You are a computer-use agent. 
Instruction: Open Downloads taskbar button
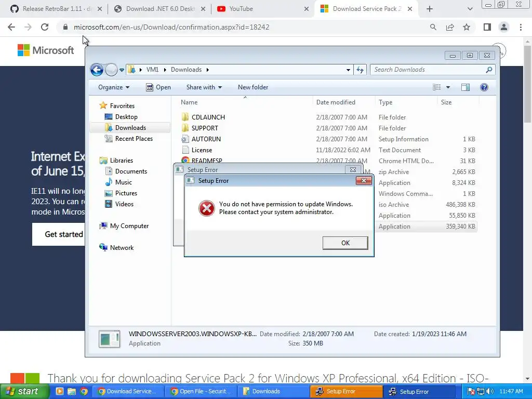click(273, 391)
